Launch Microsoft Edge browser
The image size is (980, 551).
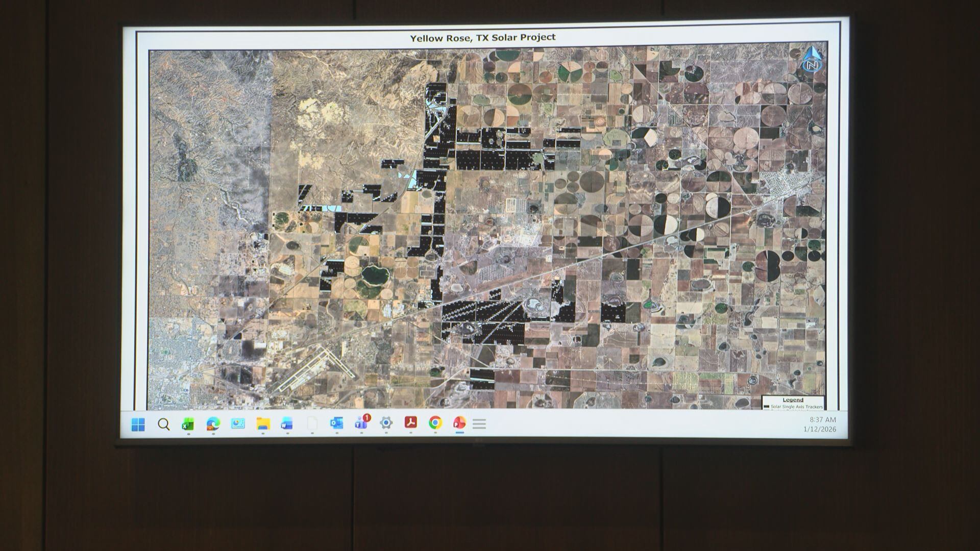point(213,425)
